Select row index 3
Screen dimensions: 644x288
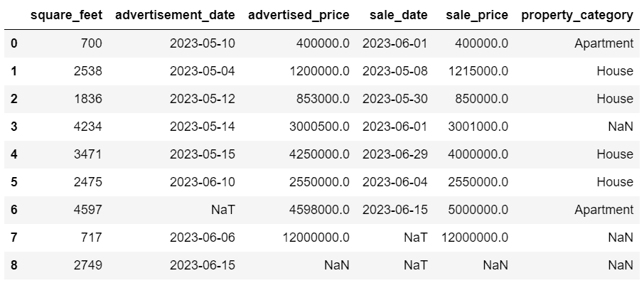14,127
